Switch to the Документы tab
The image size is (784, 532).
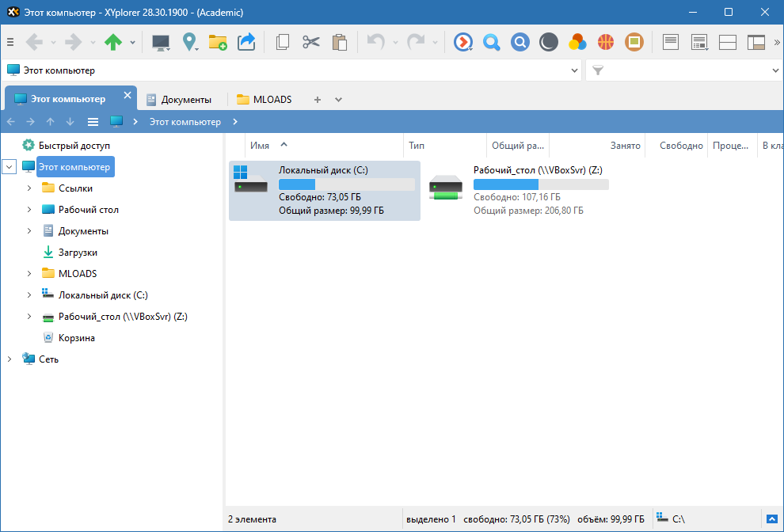tap(179, 100)
